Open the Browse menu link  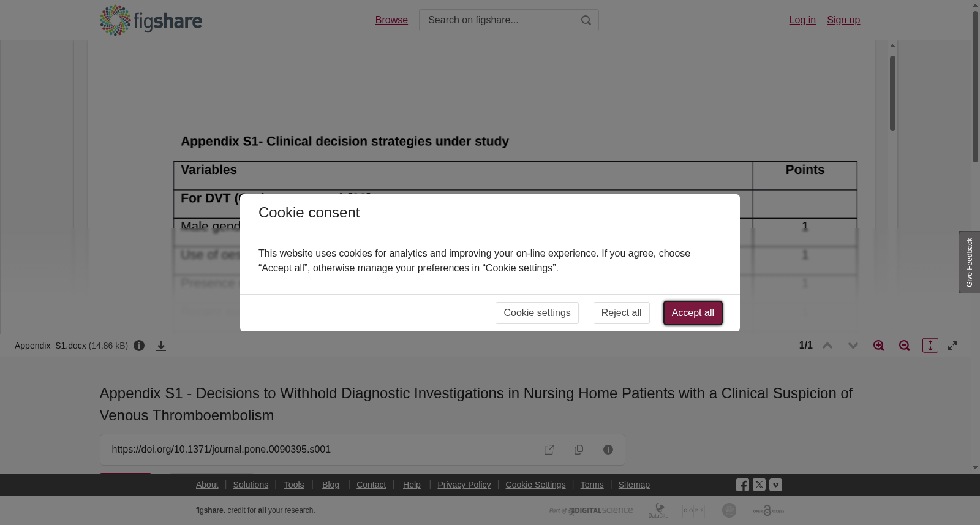click(x=391, y=20)
